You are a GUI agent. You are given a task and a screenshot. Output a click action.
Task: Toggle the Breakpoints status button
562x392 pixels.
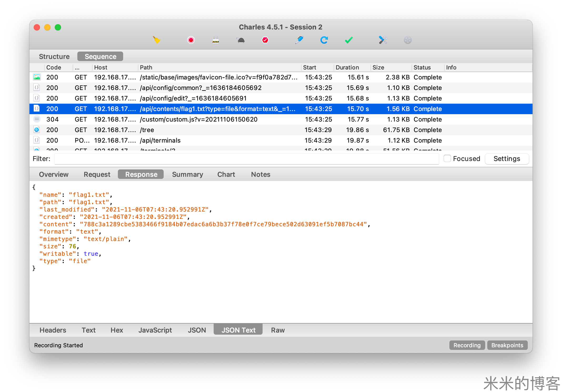507,345
